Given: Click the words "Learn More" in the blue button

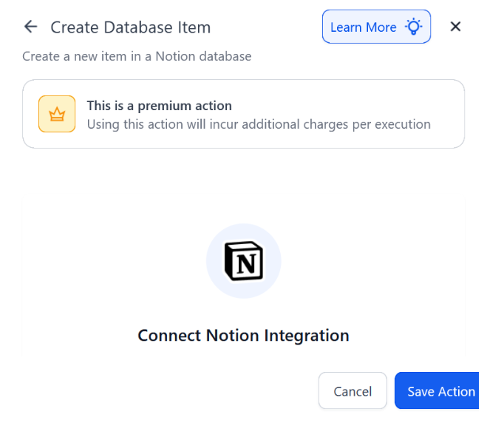Looking at the screenshot, I should click(363, 27).
